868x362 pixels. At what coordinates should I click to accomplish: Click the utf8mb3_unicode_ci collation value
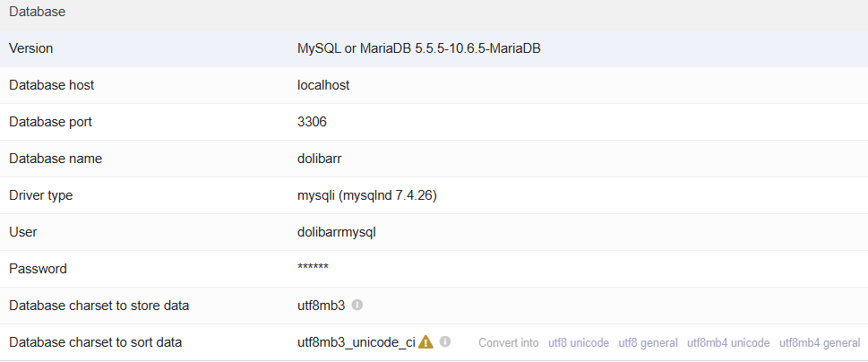click(356, 342)
